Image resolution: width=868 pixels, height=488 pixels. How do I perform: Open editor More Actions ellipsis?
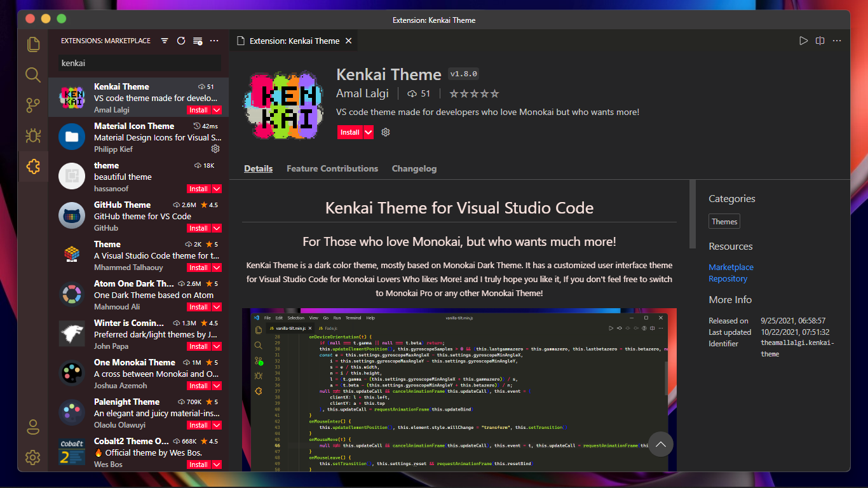point(837,41)
